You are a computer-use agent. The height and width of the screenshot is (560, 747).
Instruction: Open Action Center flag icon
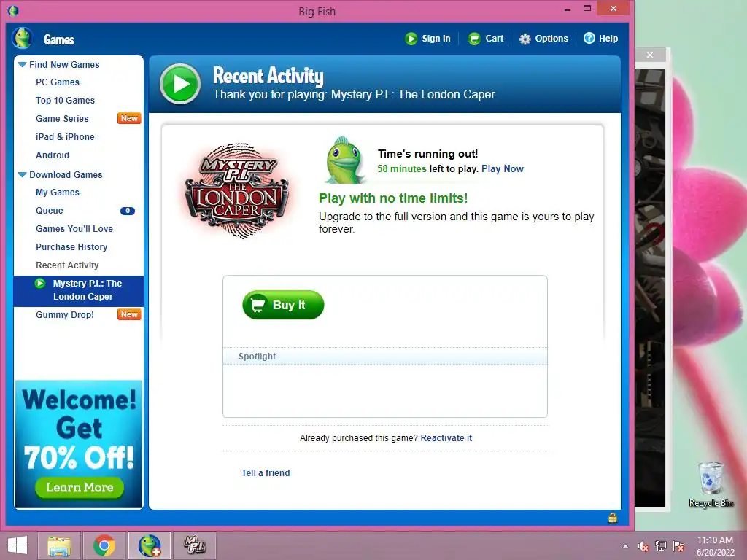[x=678, y=545]
